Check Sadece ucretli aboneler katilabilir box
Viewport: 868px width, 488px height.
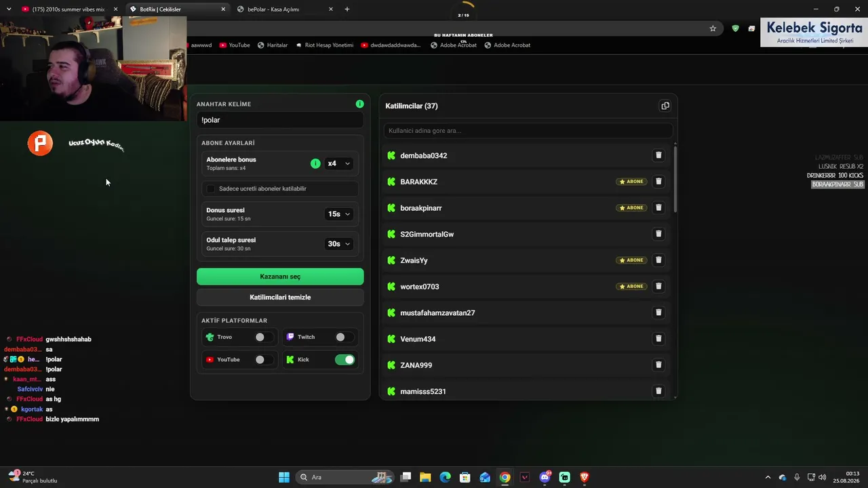click(x=211, y=188)
